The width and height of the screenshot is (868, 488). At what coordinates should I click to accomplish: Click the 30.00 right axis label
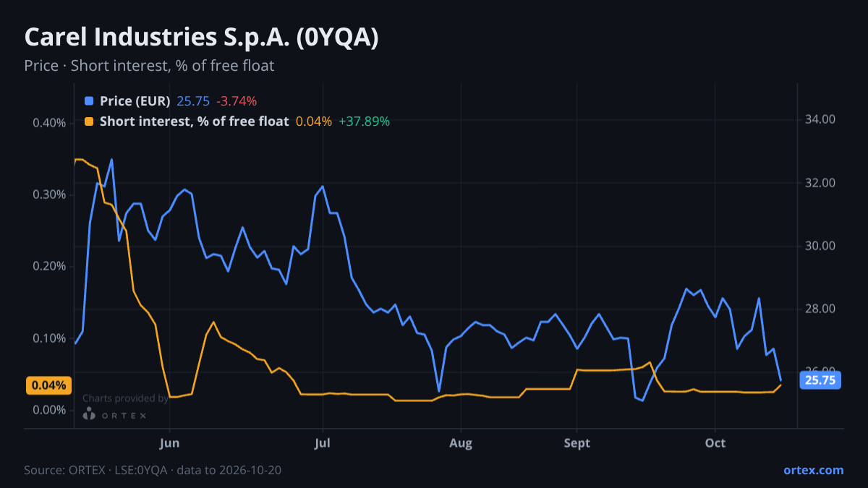click(820, 246)
